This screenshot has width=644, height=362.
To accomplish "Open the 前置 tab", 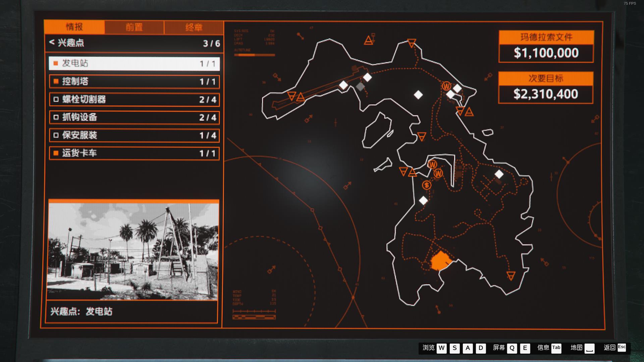I will [x=134, y=27].
